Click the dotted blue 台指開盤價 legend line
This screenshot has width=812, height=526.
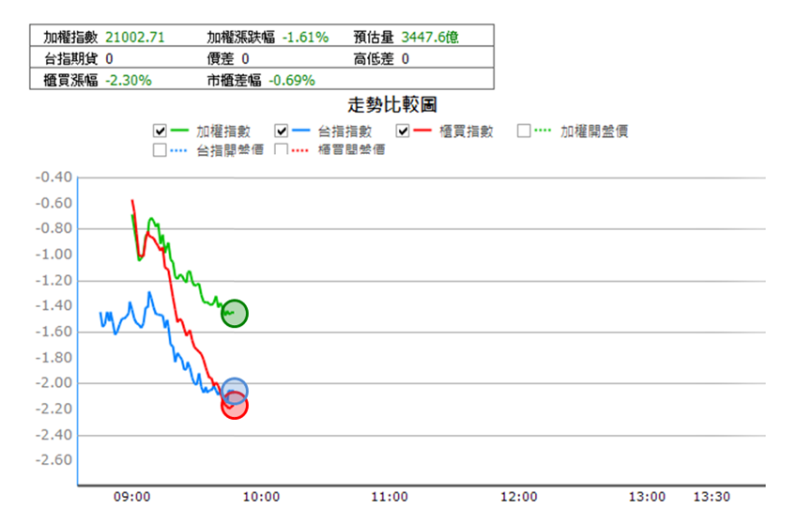click(178, 150)
